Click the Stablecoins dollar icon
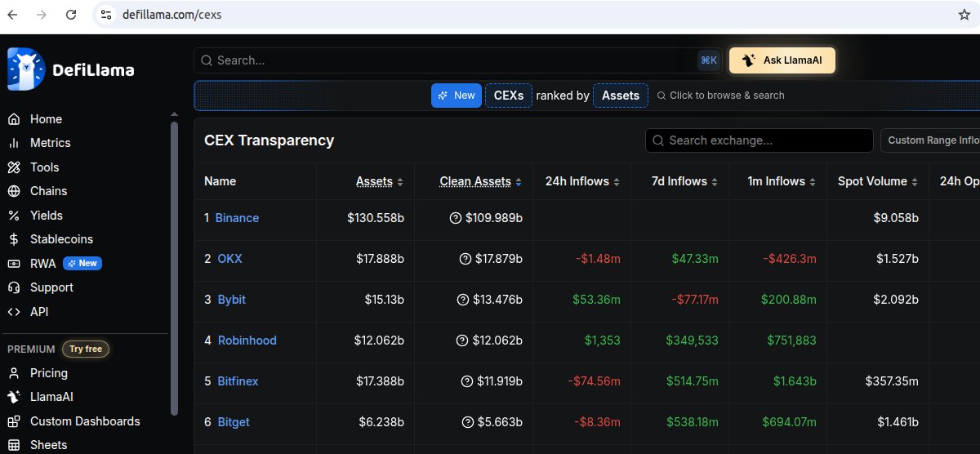Image resolution: width=980 pixels, height=454 pixels. (14, 239)
